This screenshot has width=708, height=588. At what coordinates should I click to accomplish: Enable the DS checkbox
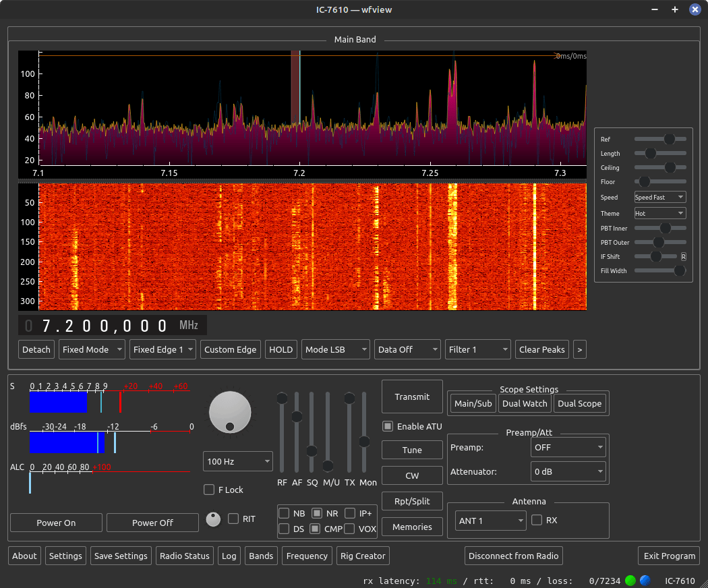(284, 529)
